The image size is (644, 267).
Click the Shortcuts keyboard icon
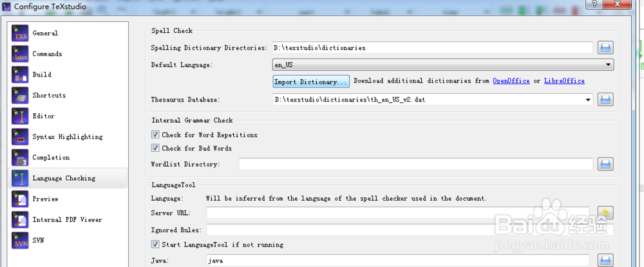[x=20, y=96]
